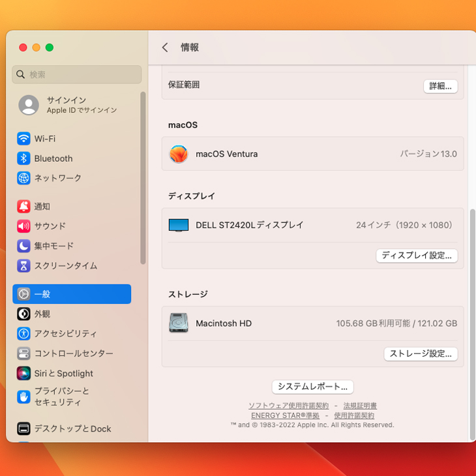This screenshot has height=476, width=476.
Task: Click the Macintosh HD drive icon
Action: 179,323
